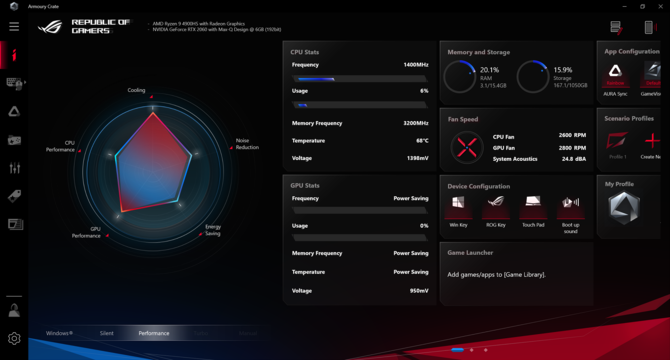Click the CPU Frequency progress bar
The height and width of the screenshot is (360, 670).
click(359, 79)
